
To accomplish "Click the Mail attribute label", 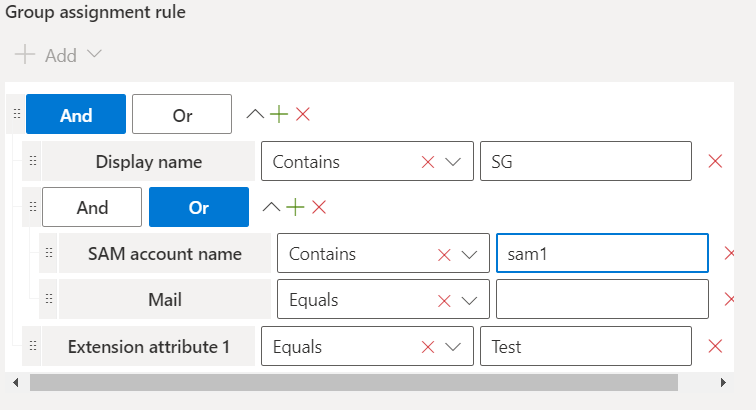I will (x=165, y=300).
